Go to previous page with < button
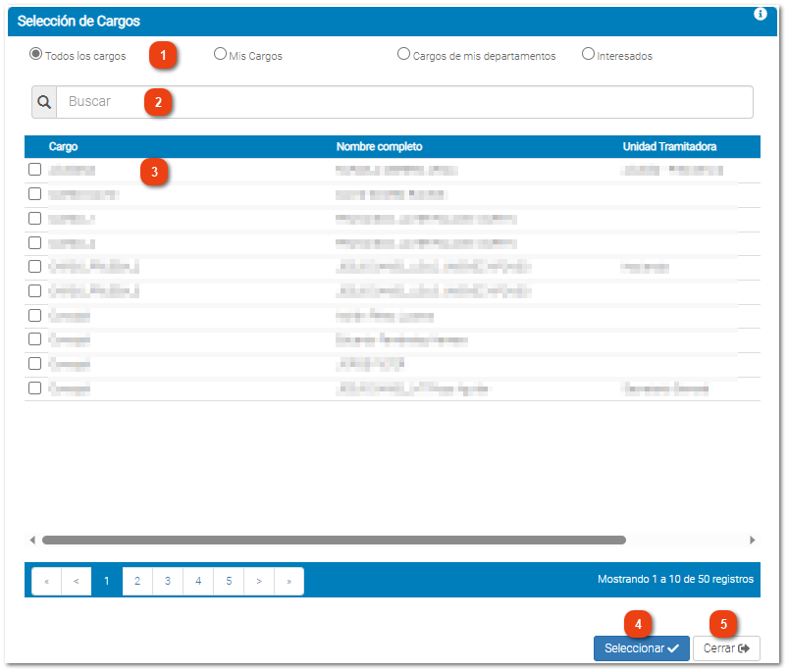This screenshot has width=788, height=672. point(77,582)
